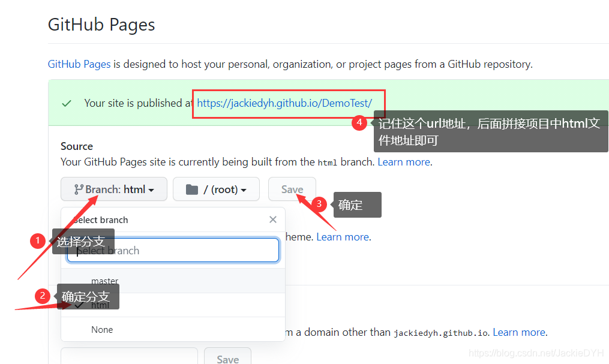Viewport: 609px width, 364px height.
Task: Click the green checkmark in published banner
Action: pyautogui.click(x=67, y=103)
